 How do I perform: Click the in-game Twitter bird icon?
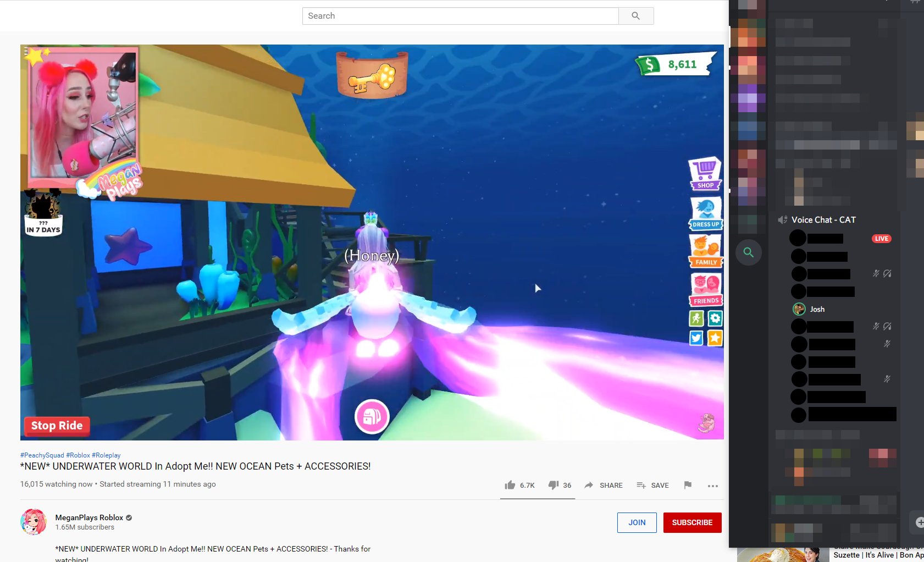(696, 338)
